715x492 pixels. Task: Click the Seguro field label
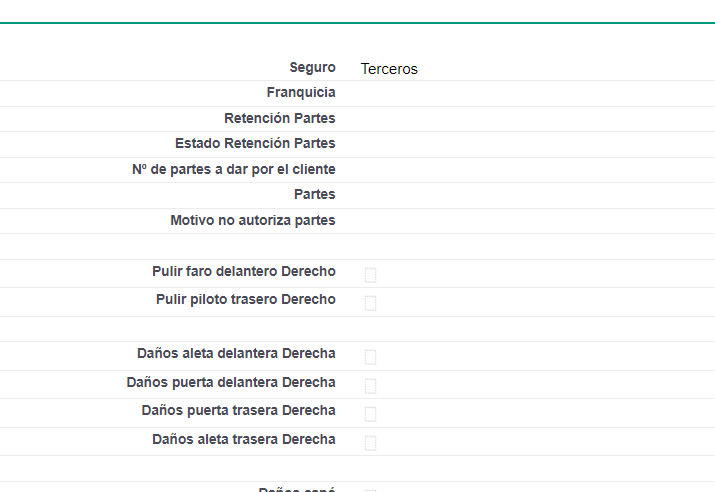pyautogui.click(x=312, y=67)
